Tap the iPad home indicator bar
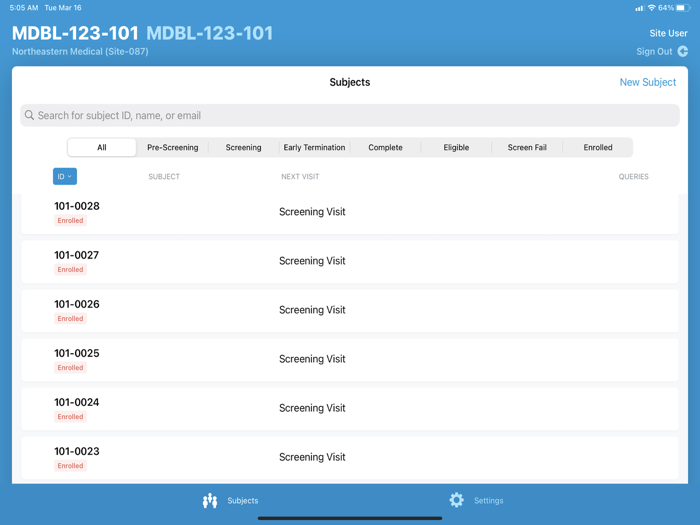Viewport: 700px width, 525px height. (x=350, y=518)
